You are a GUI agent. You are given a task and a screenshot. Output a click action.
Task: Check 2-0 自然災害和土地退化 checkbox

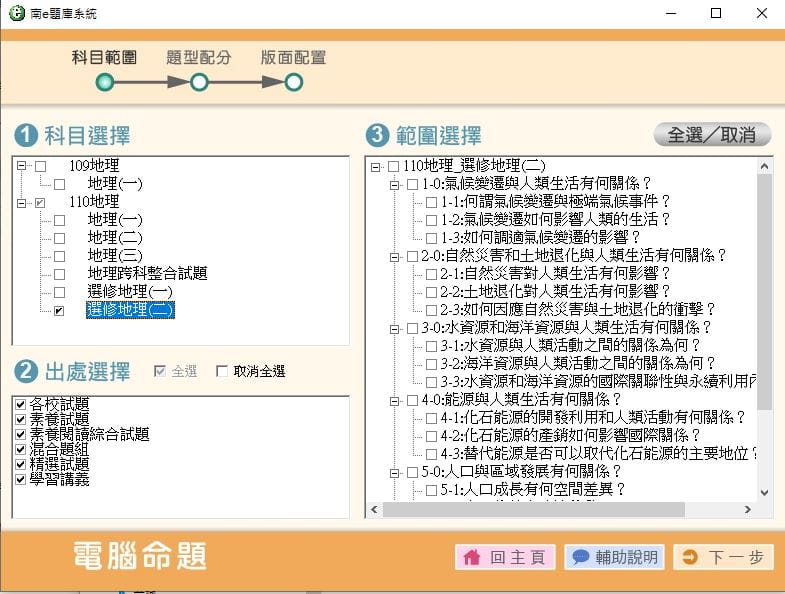click(x=413, y=256)
